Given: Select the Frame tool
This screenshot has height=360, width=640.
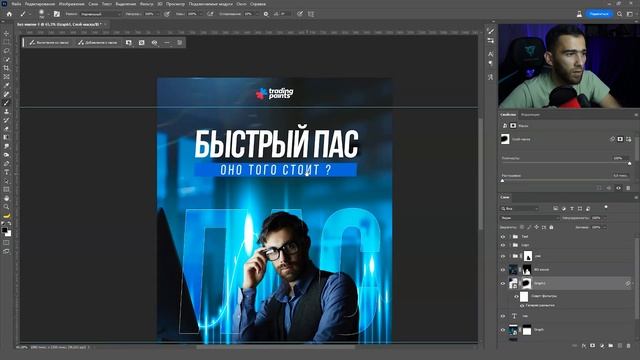Looking at the screenshot, I should tap(6, 77).
